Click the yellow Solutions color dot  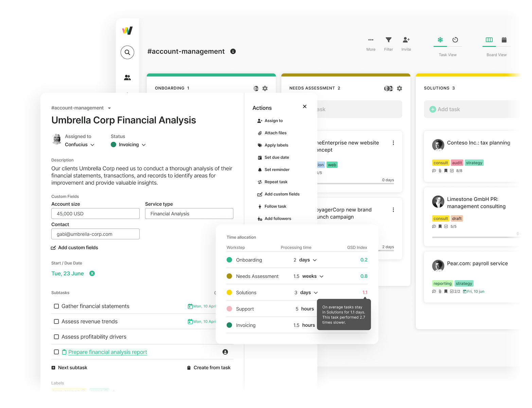(x=229, y=293)
